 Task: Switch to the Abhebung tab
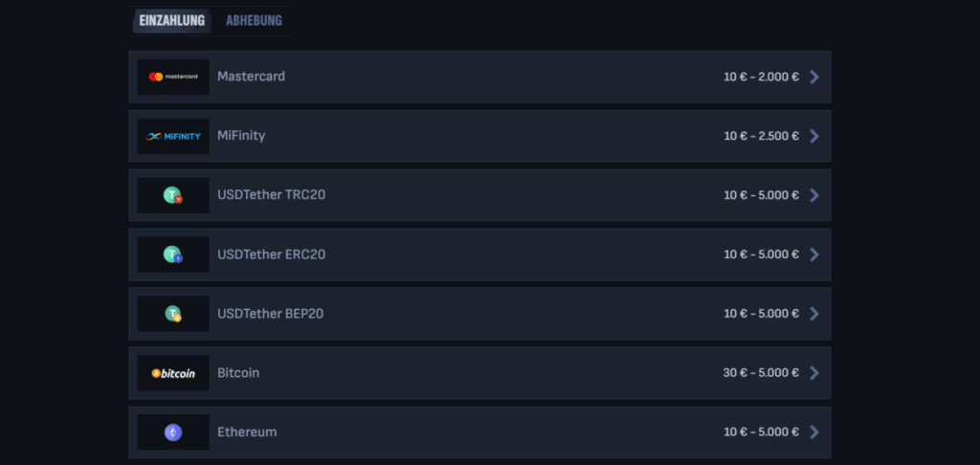click(254, 20)
